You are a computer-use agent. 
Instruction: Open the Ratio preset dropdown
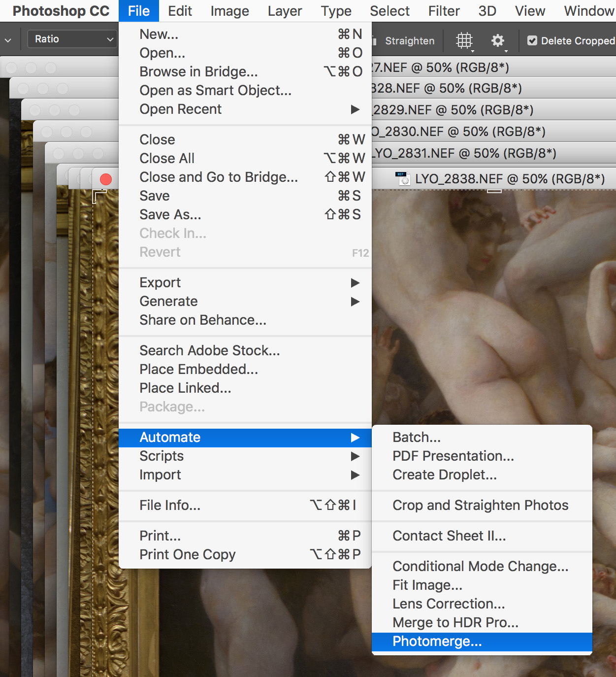(72, 39)
